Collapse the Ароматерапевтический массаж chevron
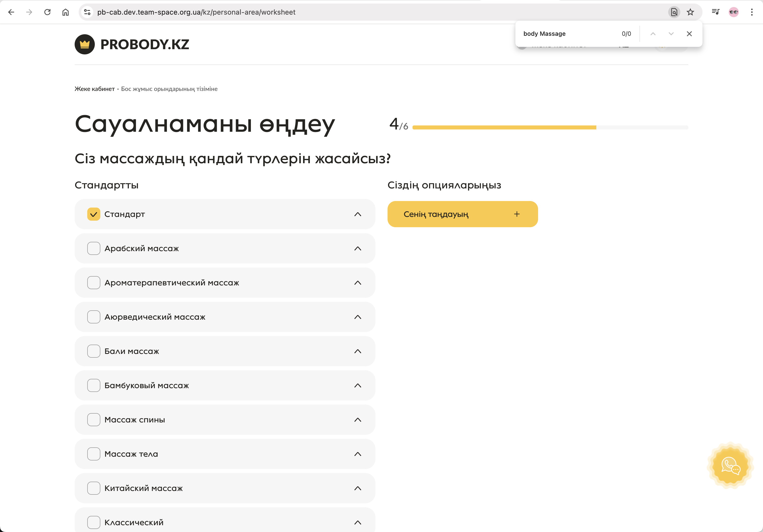This screenshot has width=763, height=532. [358, 283]
